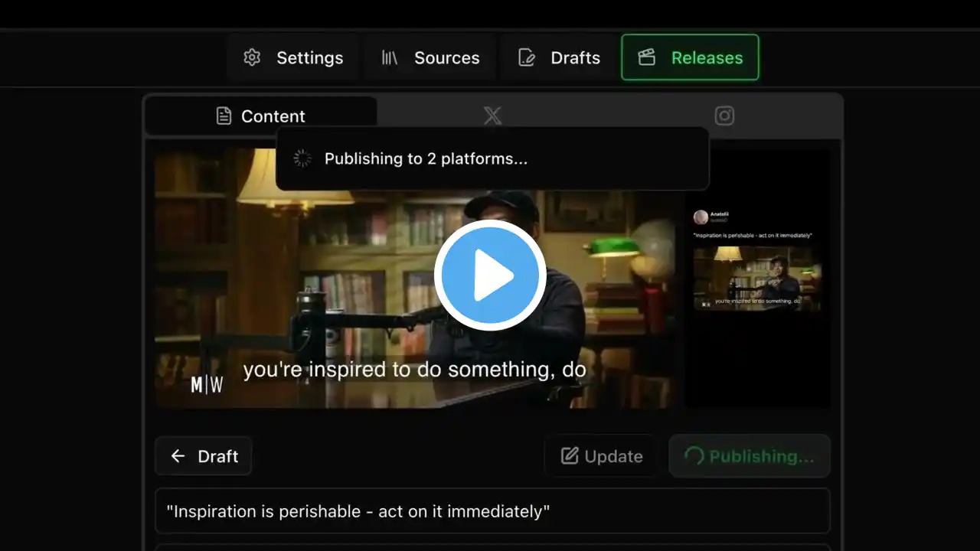Image resolution: width=980 pixels, height=551 pixels.
Task: Go back using the Draft arrow button
Action: 203,456
